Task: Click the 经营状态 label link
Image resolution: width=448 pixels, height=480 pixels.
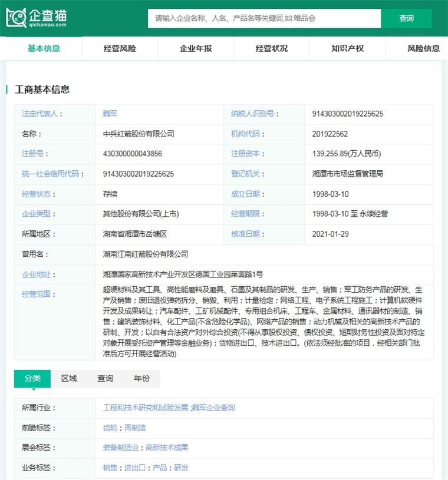Action: 36,194
